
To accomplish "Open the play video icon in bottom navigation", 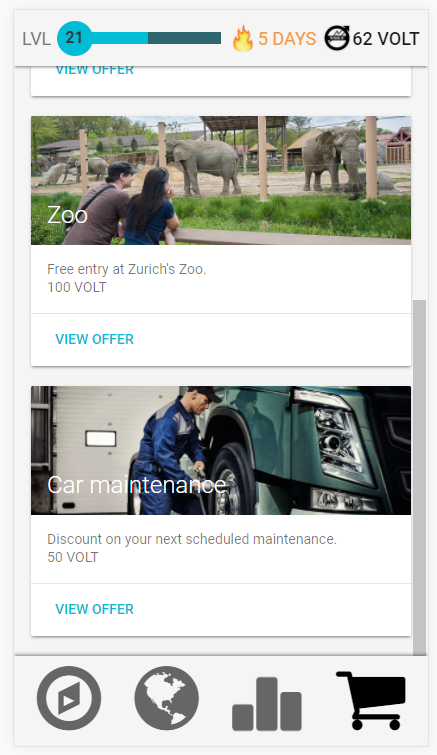I will pyautogui.click(x=69, y=698).
